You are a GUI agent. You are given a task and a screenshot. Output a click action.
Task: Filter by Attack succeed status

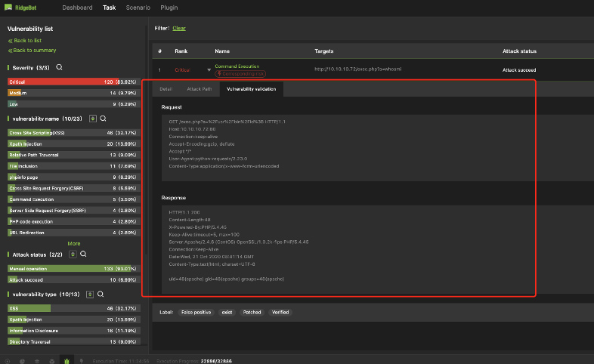[74, 280]
